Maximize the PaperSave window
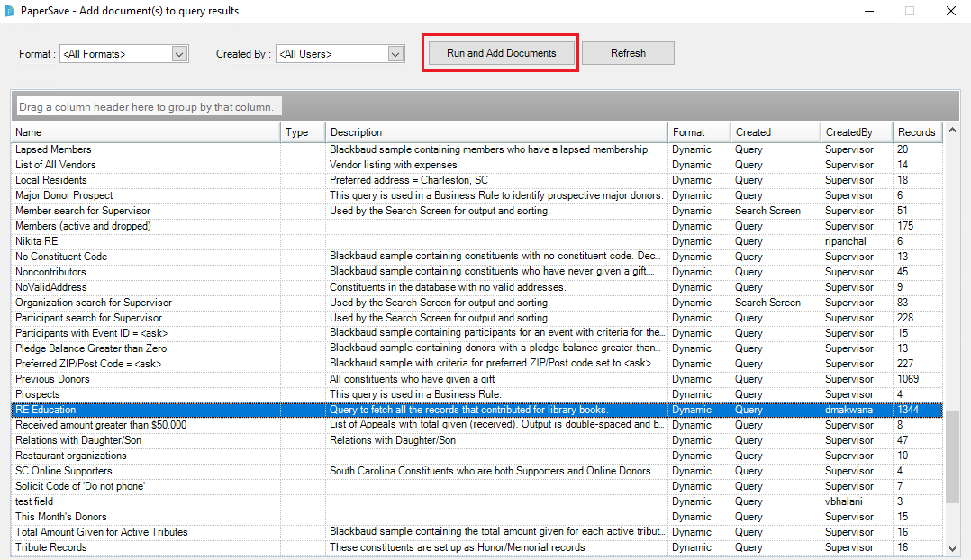 pyautogui.click(x=910, y=11)
